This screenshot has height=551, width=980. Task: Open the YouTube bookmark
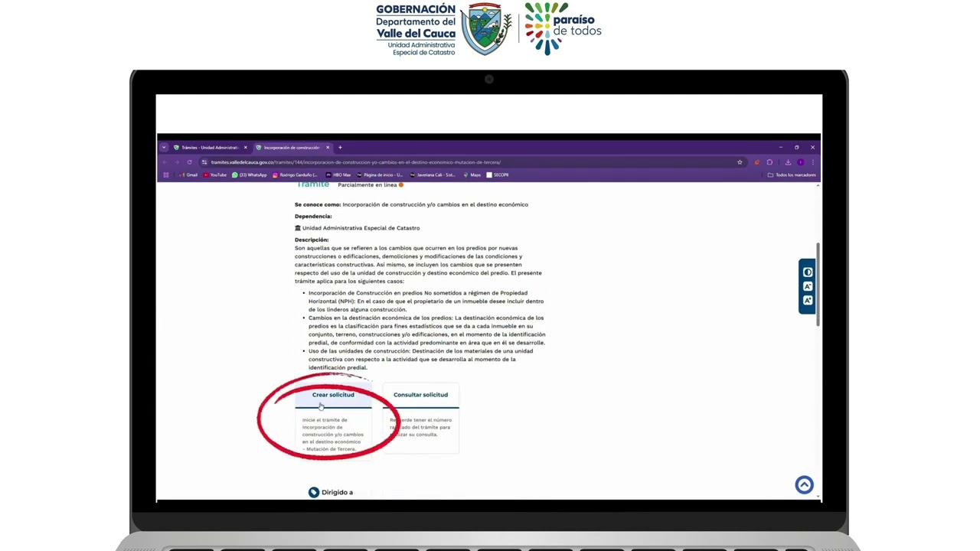click(x=215, y=174)
